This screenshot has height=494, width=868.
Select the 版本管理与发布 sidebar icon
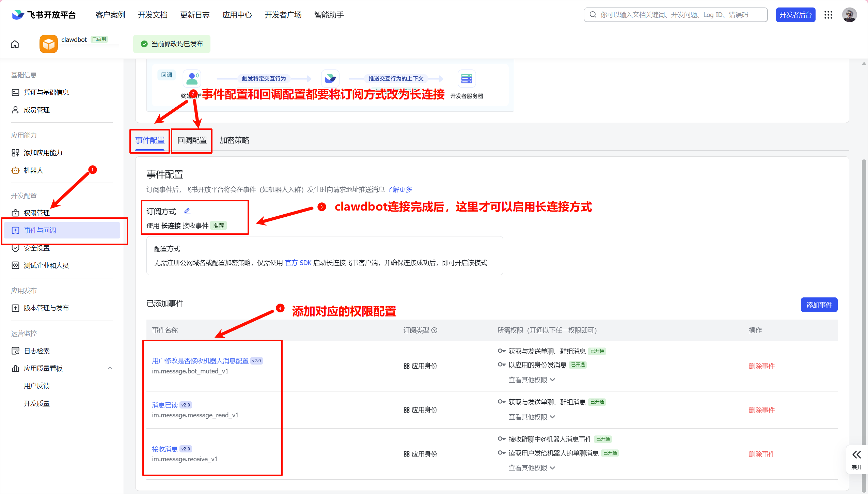point(16,308)
